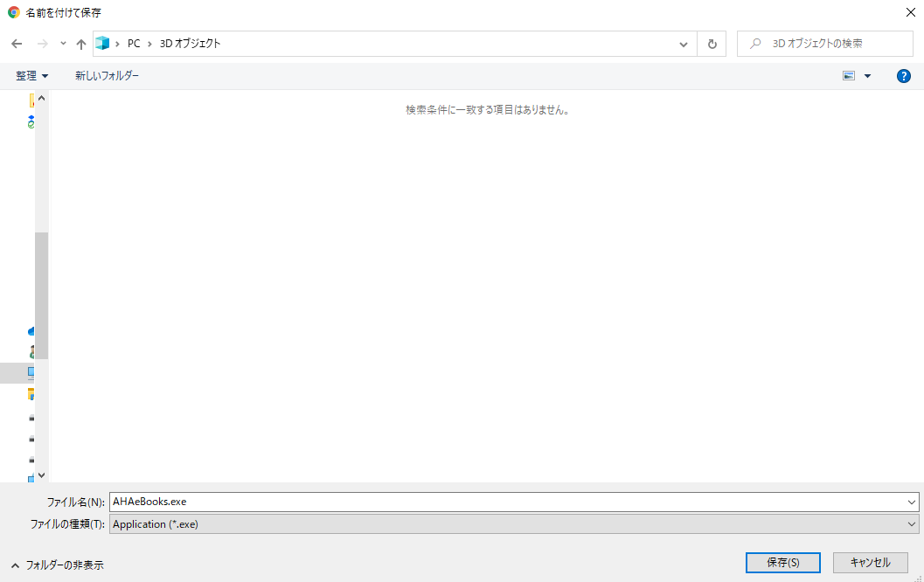
Task: Click 新しいフォルダー to create a folder
Action: pyautogui.click(x=107, y=76)
